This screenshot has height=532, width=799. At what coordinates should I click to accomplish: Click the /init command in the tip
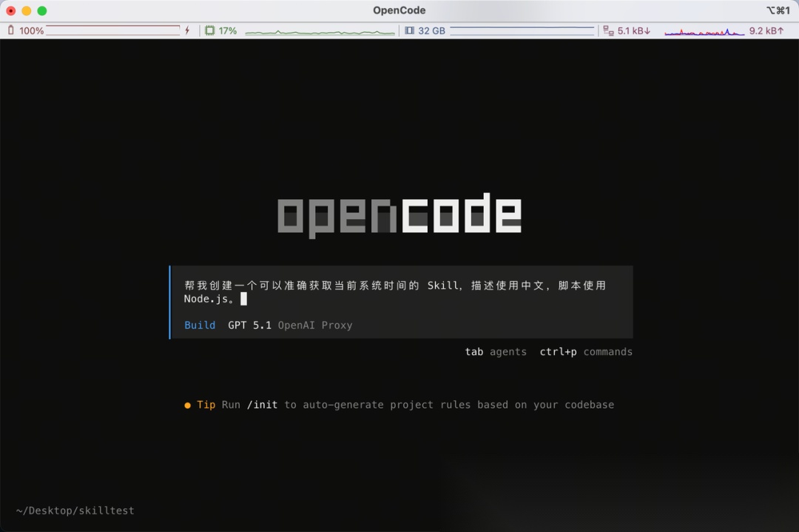coord(263,405)
